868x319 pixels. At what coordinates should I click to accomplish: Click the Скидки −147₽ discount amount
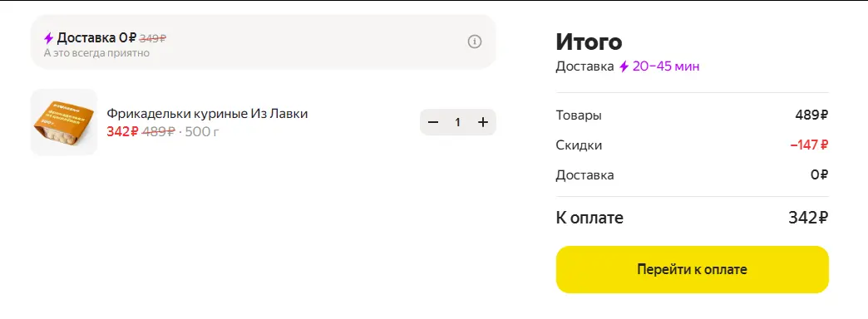(x=809, y=145)
